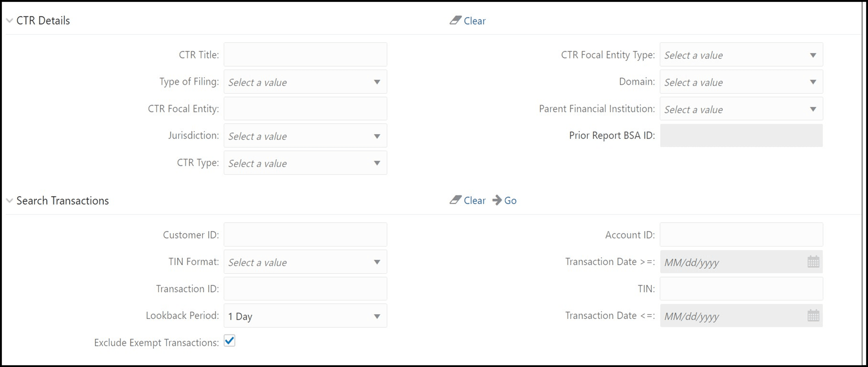Open the CTR Focal Entity Type dropdown

[x=813, y=55]
